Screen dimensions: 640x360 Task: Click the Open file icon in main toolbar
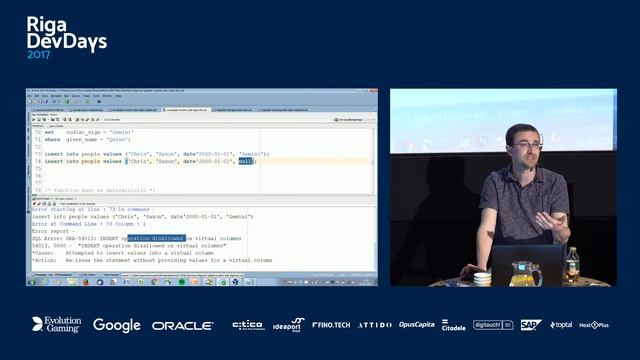pos(35,102)
